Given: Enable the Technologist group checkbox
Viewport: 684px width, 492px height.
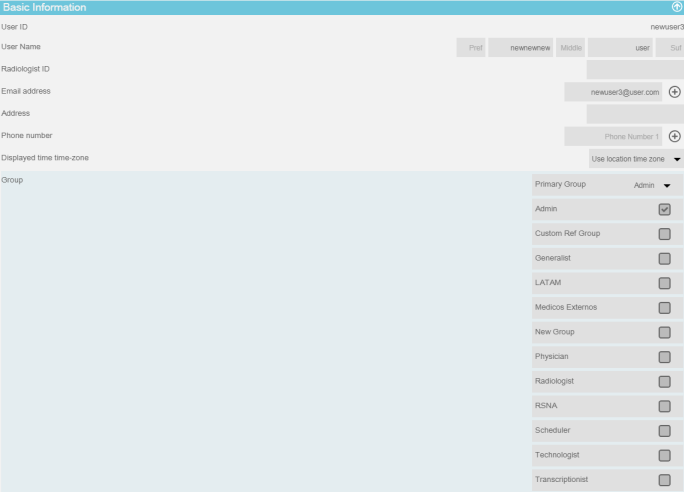Looking at the screenshot, I should click(x=664, y=455).
